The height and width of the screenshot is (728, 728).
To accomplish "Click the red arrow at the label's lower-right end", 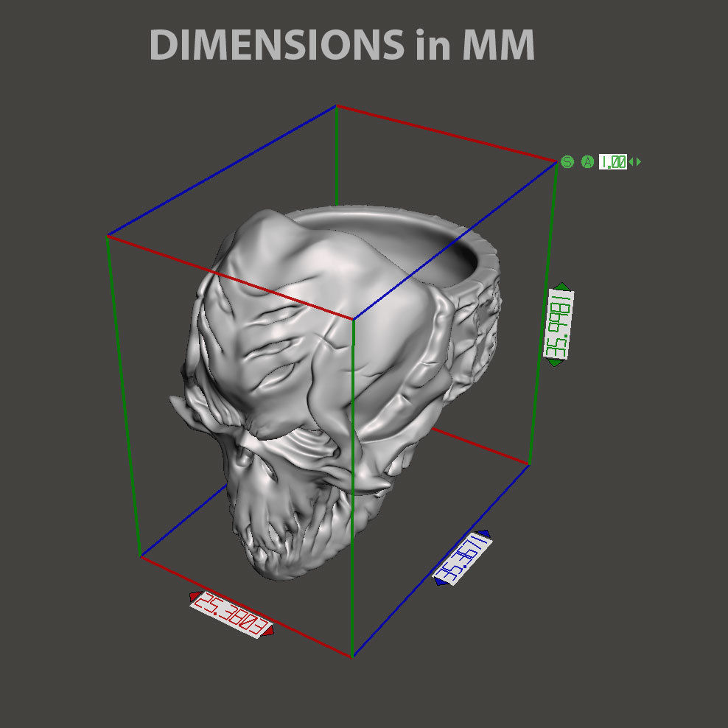I will click(268, 631).
